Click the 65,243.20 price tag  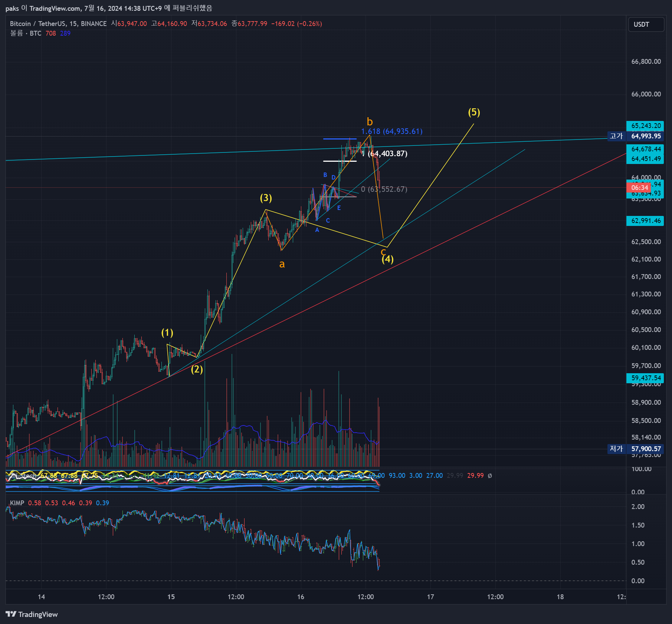[x=645, y=126]
